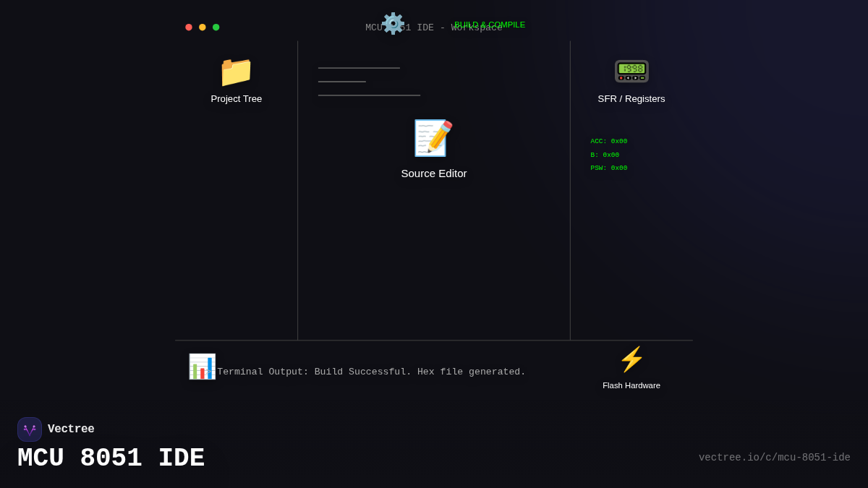Select the Flash Hardware lightning bolt icon
The width and height of the screenshot is (868, 488).
631,359
